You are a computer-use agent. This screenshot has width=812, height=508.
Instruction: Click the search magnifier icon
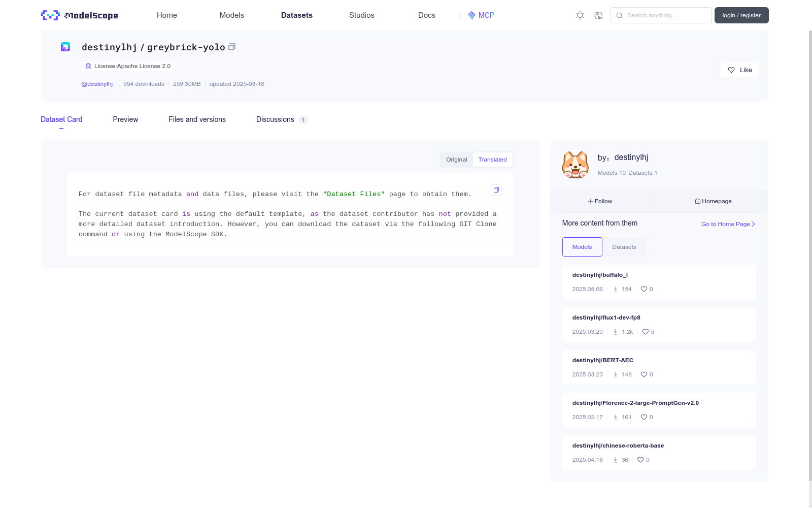(619, 15)
